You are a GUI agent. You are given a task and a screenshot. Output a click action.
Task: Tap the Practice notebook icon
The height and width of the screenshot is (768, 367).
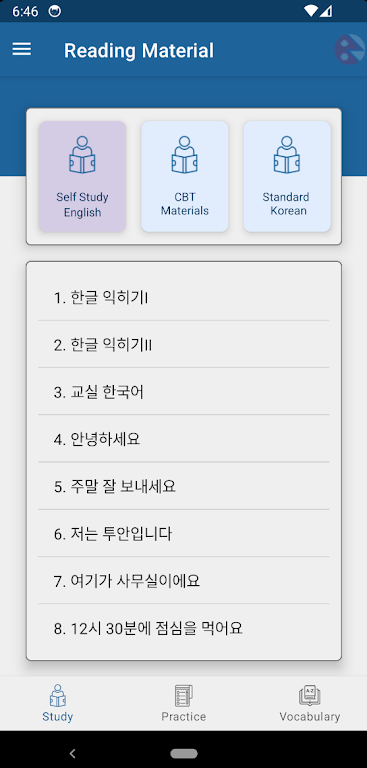tap(184, 696)
